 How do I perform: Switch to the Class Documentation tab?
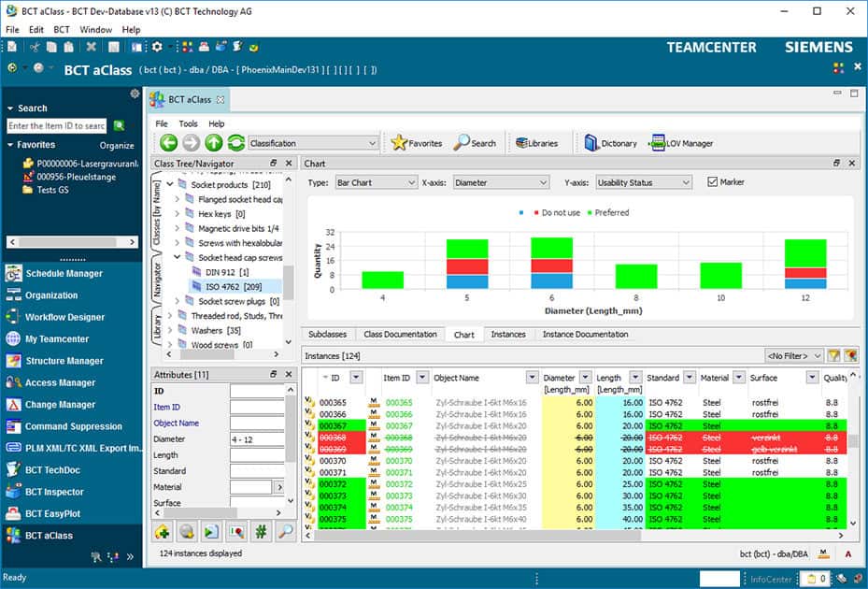click(x=400, y=334)
